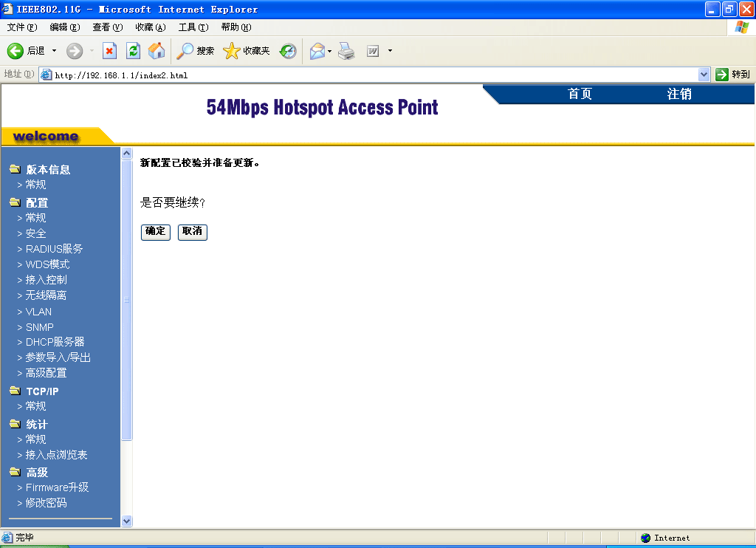Expand the address bar URL dropdown
This screenshot has height=548, width=756.
[x=704, y=75]
